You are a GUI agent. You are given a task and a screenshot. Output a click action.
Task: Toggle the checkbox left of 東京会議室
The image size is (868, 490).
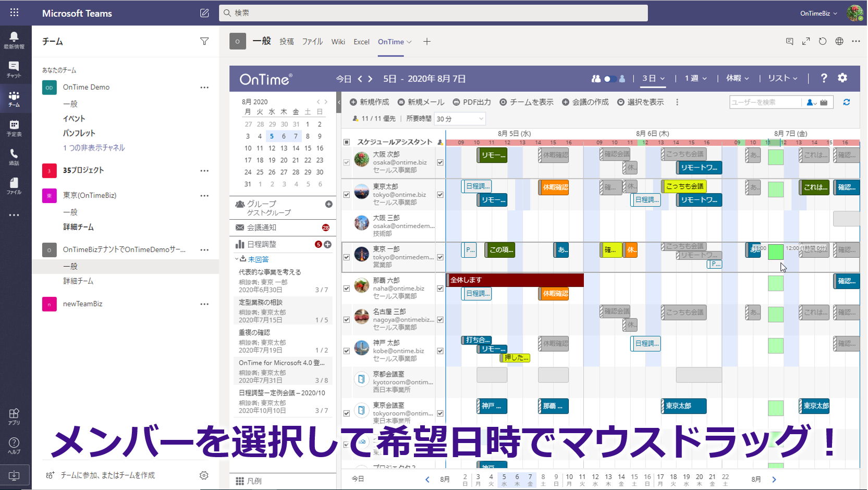(x=347, y=413)
